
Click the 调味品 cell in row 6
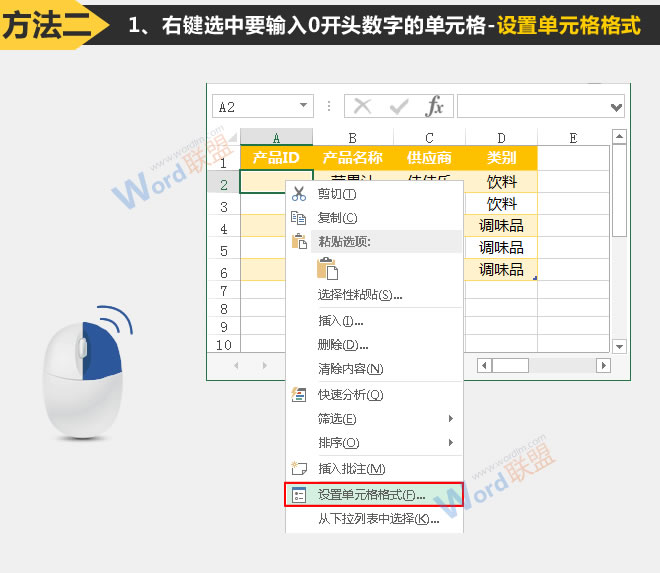tap(501, 269)
